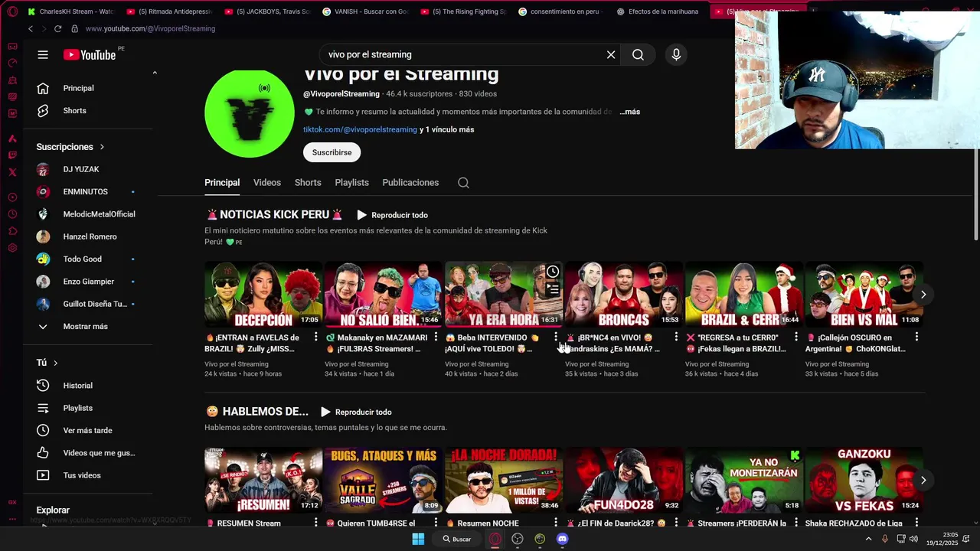Switch to the Publicaciones channel tab
This screenshot has height=551, width=980.
click(x=410, y=182)
